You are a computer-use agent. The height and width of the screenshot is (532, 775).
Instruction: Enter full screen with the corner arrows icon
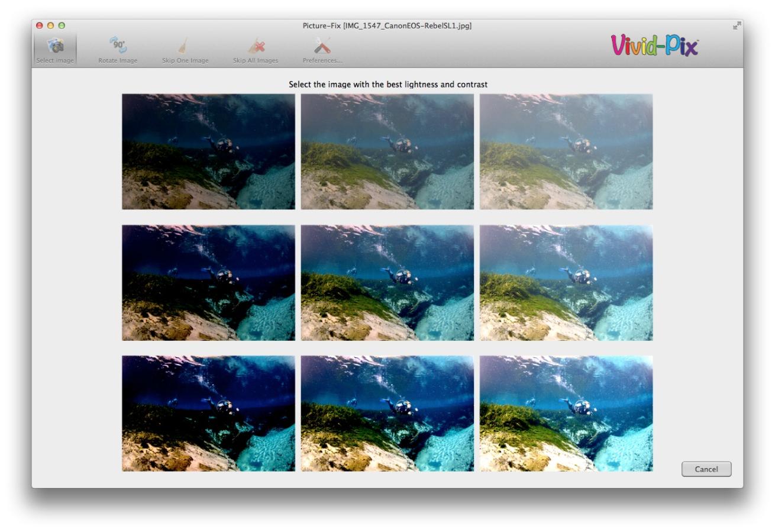click(x=737, y=26)
